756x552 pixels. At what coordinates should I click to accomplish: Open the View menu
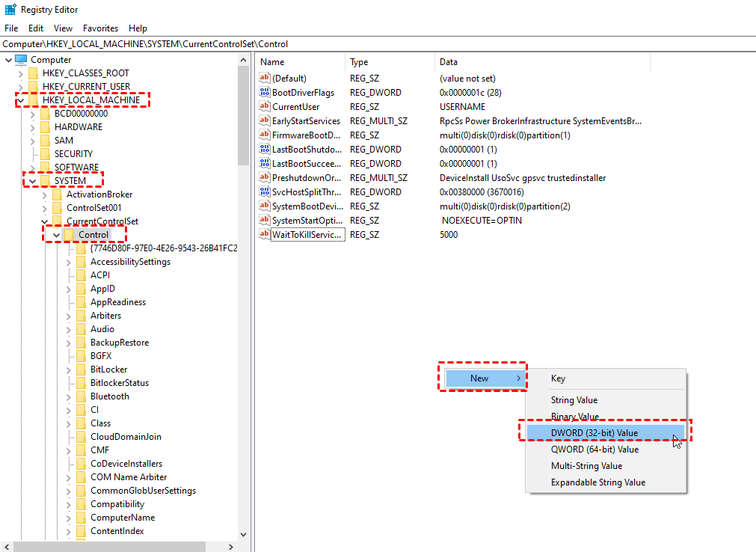[x=63, y=28]
